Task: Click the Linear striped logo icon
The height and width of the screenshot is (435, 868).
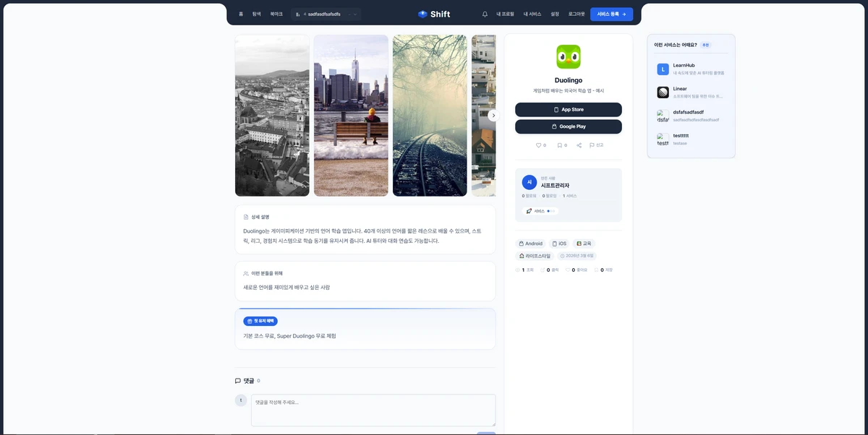Action: coord(663,92)
